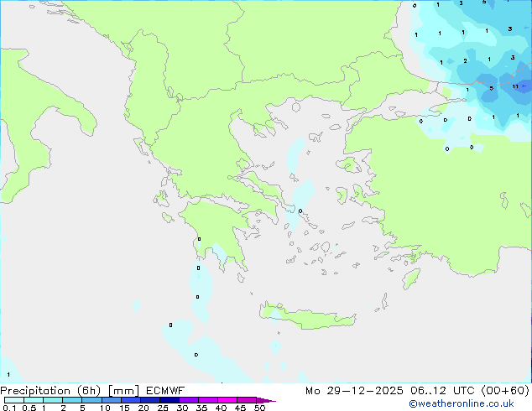
Task: Click the 'Precipitation (6h)' title text
Action: tap(50, 391)
